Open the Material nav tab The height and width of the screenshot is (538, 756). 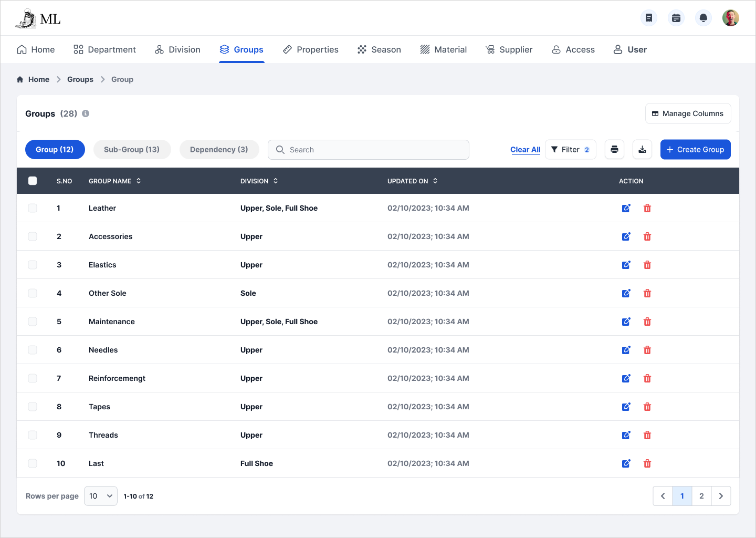coord(443,49)
